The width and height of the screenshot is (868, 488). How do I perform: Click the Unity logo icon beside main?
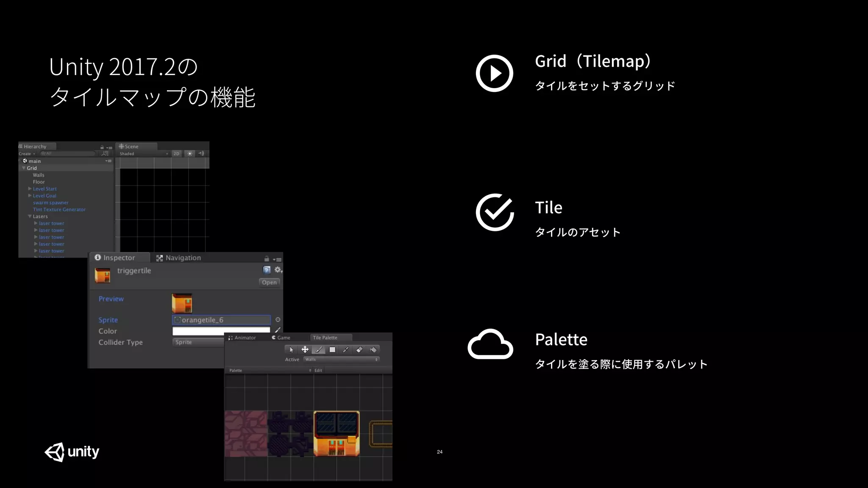click(x=25, y=161)
